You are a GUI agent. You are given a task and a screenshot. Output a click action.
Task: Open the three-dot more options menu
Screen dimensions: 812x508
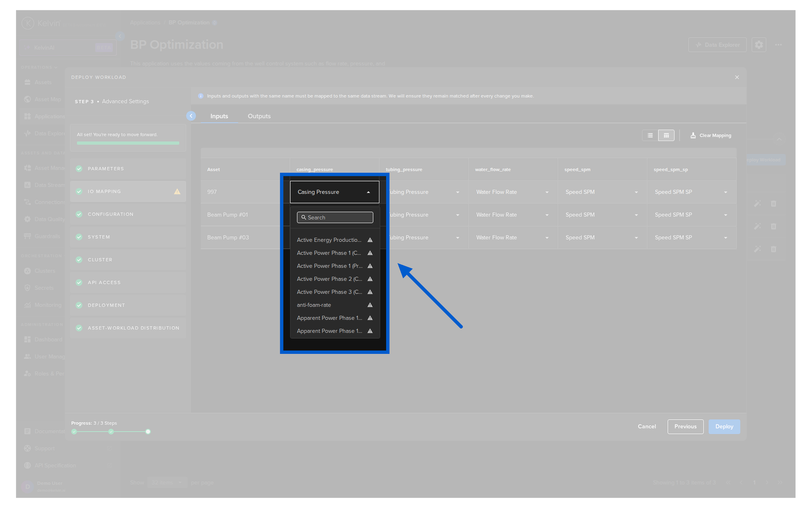click(x=778, y=45)
